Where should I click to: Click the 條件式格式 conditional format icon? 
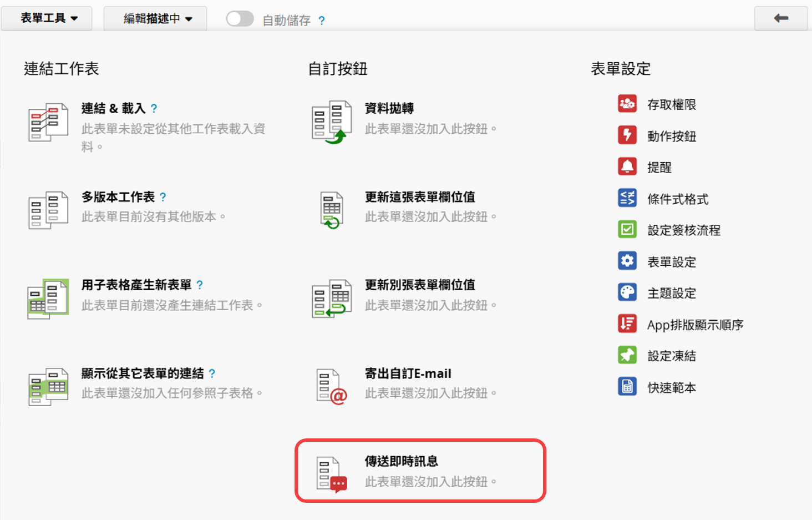coord(627,198)
